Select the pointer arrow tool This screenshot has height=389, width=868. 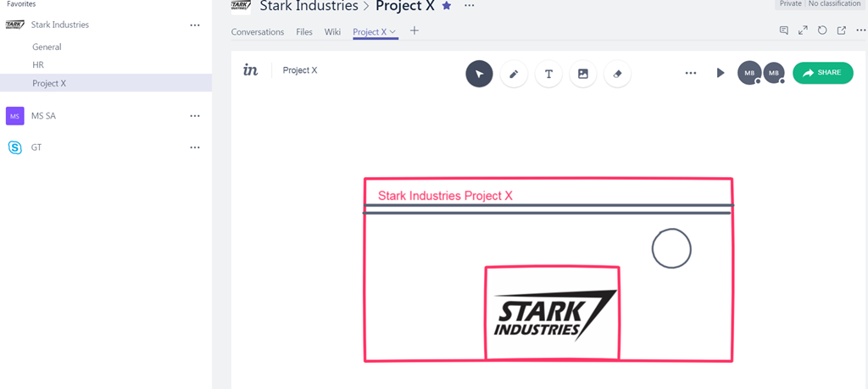pos(479,74)
